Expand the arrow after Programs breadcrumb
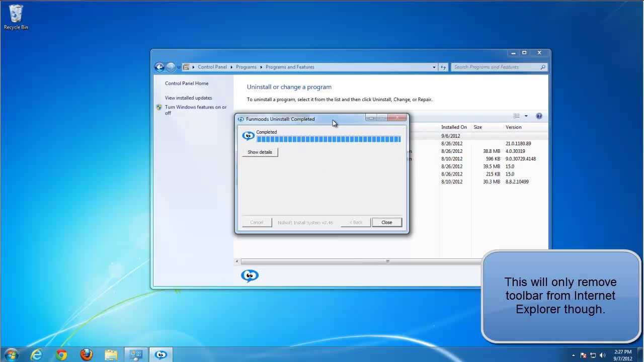 (261, 67)
